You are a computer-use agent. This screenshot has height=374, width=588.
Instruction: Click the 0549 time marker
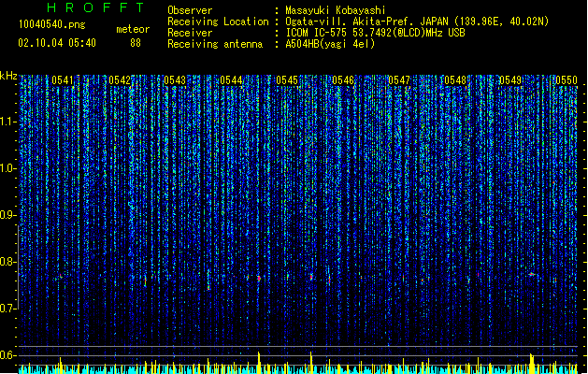pyautogui.click(x=510, y=80)
